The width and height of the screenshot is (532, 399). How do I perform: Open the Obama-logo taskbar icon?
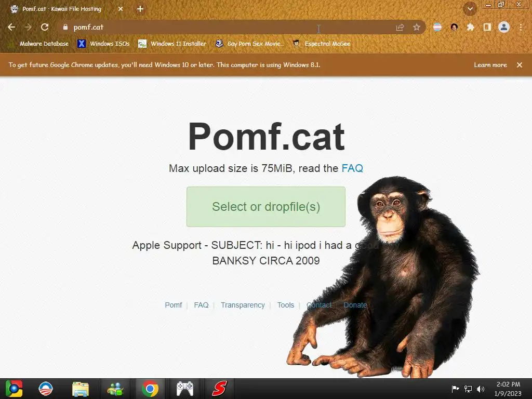(x=46, y=389)
